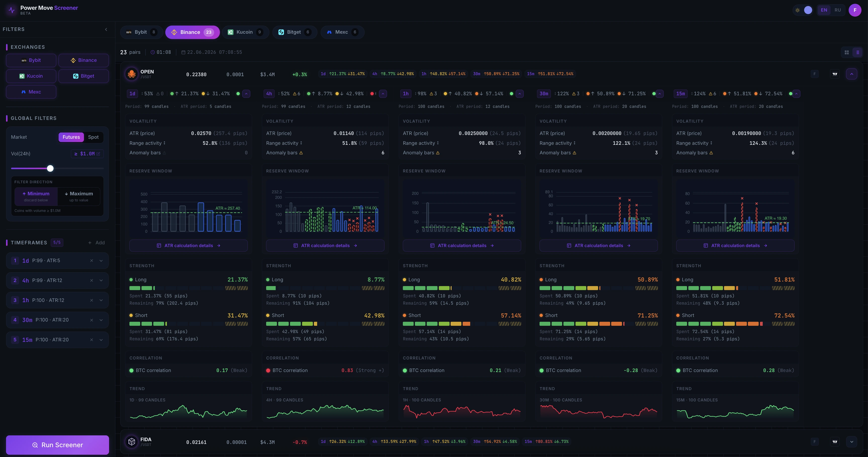Image resolution: width=868 pixels, height=457 pixels.
Task: Remove the 1h timeframe
Action: point(91,300)
